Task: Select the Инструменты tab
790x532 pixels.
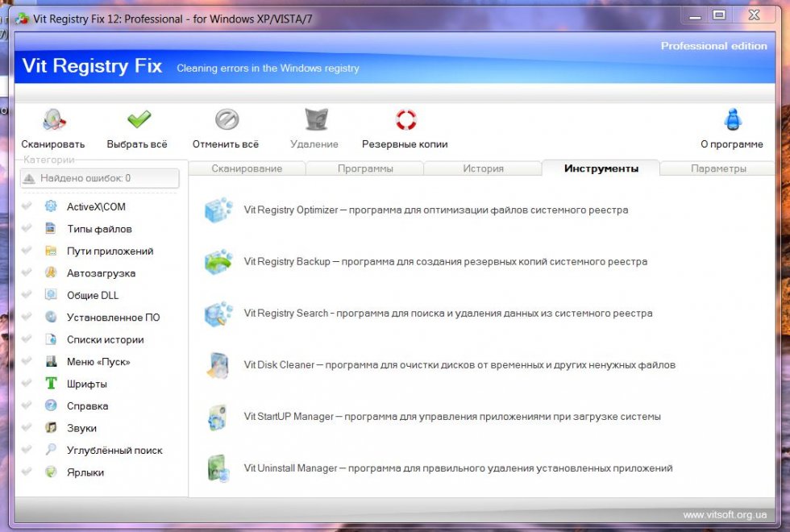Action: point(601,168)
